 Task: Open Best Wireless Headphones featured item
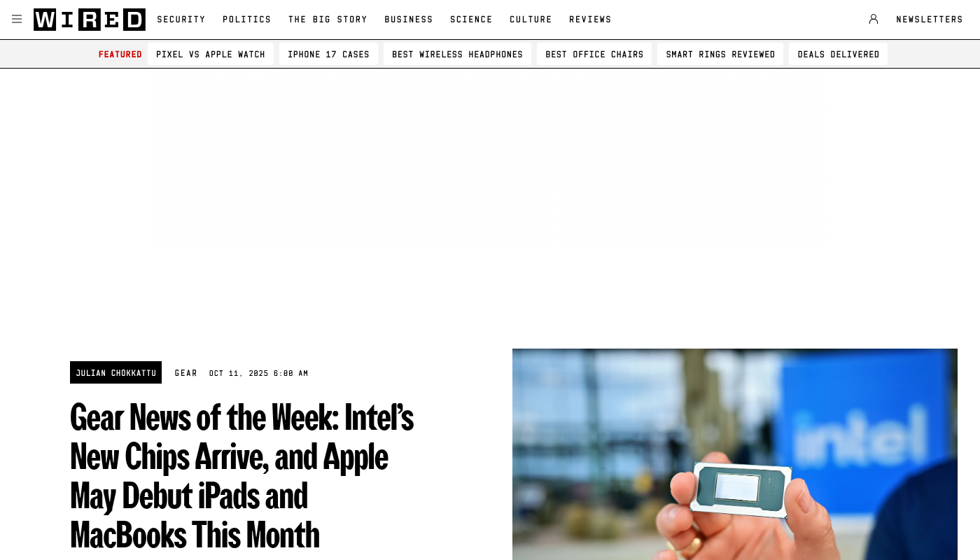[x=457, y=55]
